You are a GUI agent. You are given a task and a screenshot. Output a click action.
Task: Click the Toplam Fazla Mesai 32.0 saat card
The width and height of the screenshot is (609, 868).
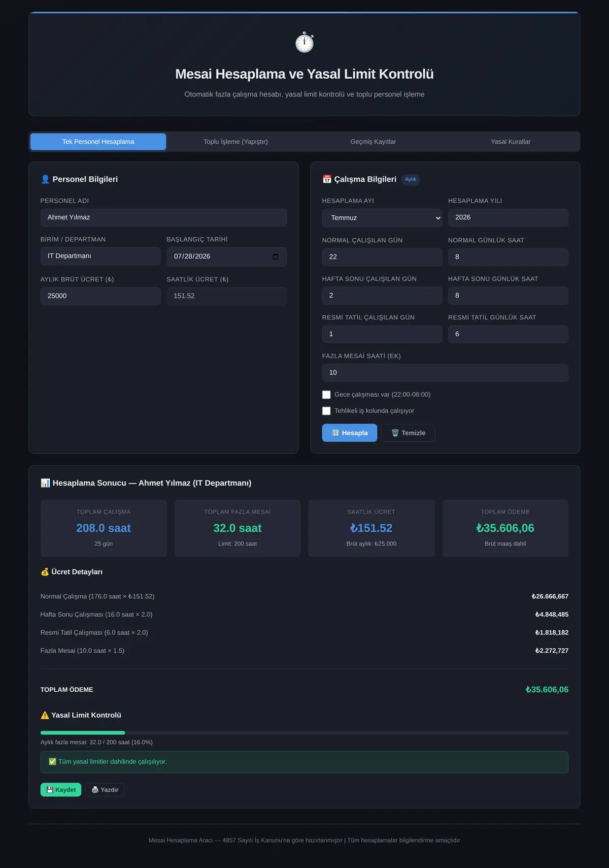point(238,528)
